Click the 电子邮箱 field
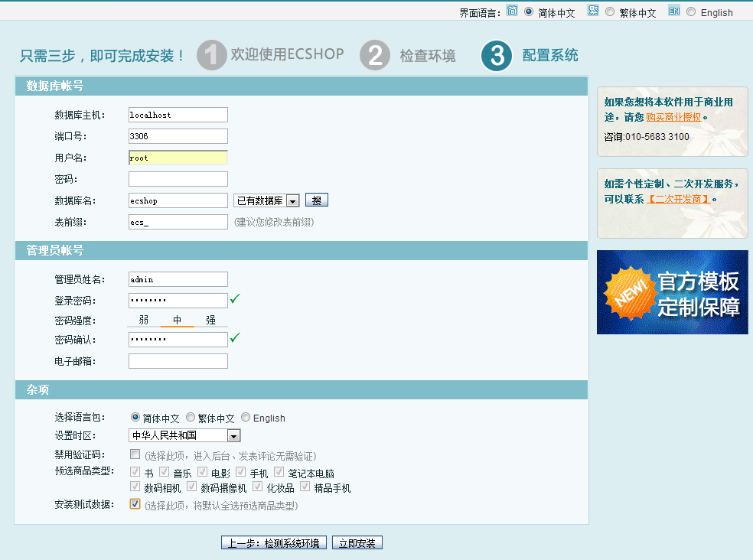The image size is (753, 560). click(x=178, y=361)
